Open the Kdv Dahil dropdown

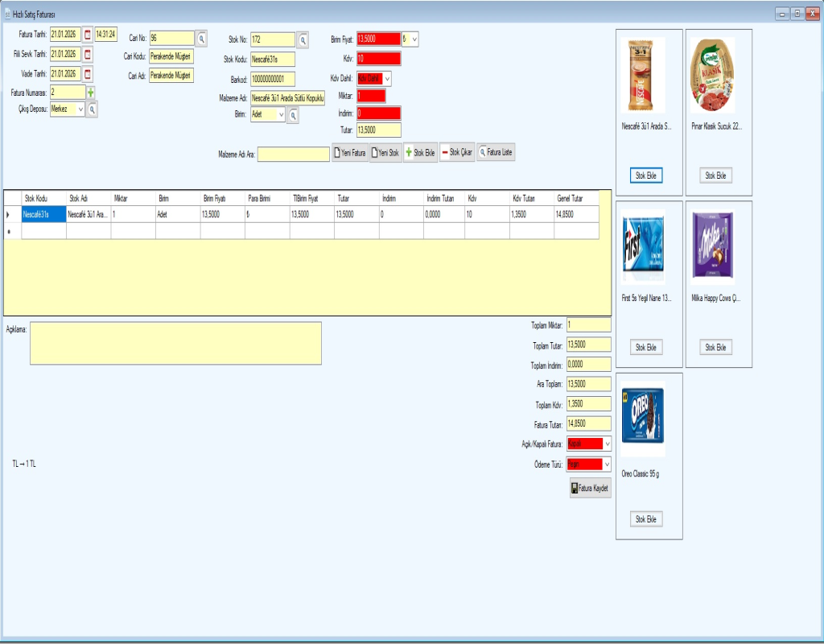pyautogui.click(x=386, y=79)
